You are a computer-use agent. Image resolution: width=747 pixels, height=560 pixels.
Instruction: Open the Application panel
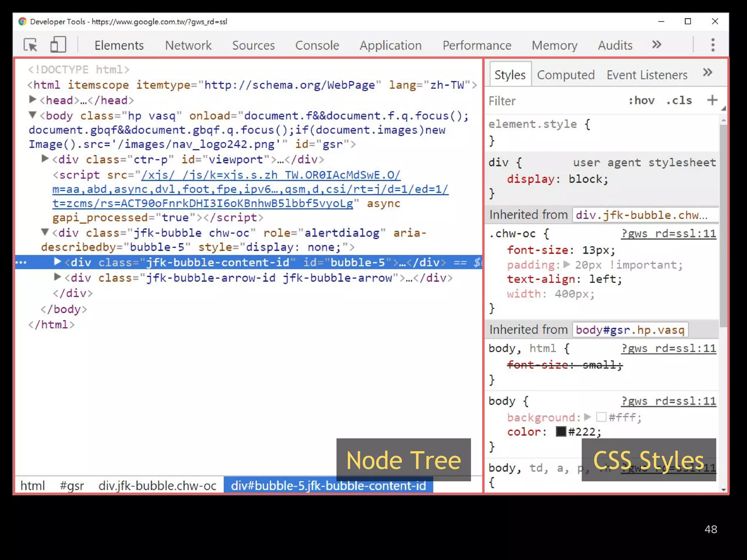pyautogui.click(x=391, y=45)
